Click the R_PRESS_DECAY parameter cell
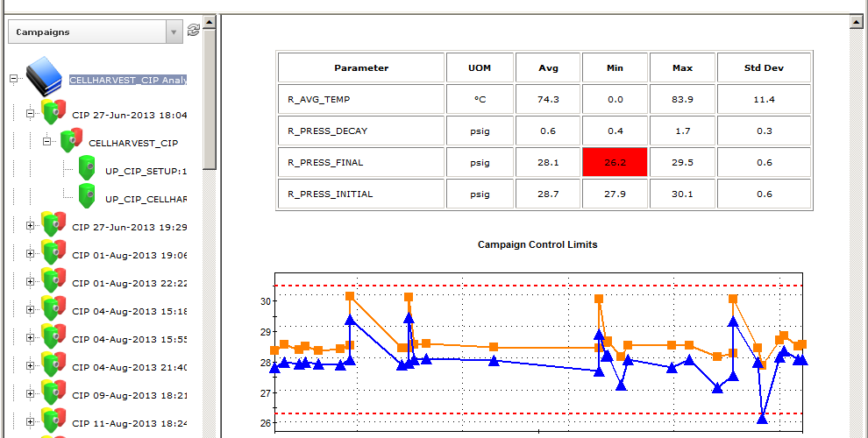 click(361, 131)
